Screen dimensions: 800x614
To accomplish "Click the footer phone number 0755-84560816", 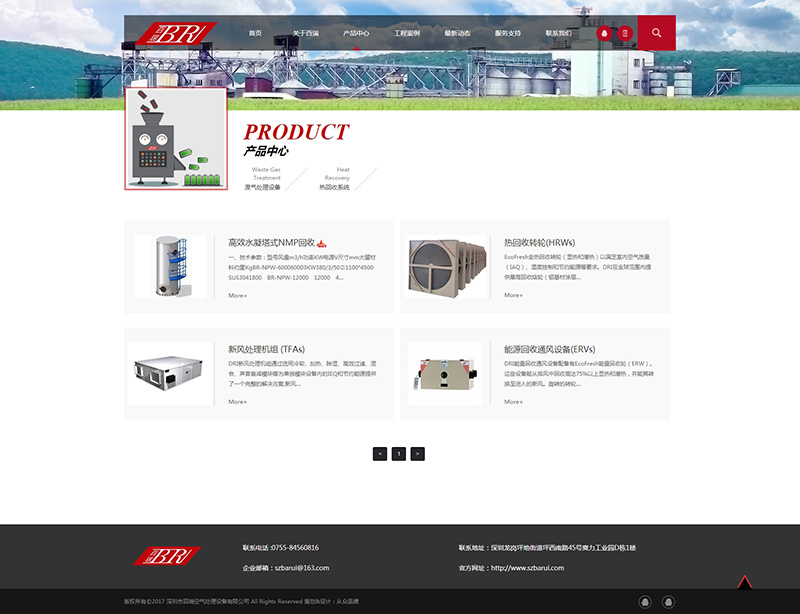I will [x=295, y=548].
